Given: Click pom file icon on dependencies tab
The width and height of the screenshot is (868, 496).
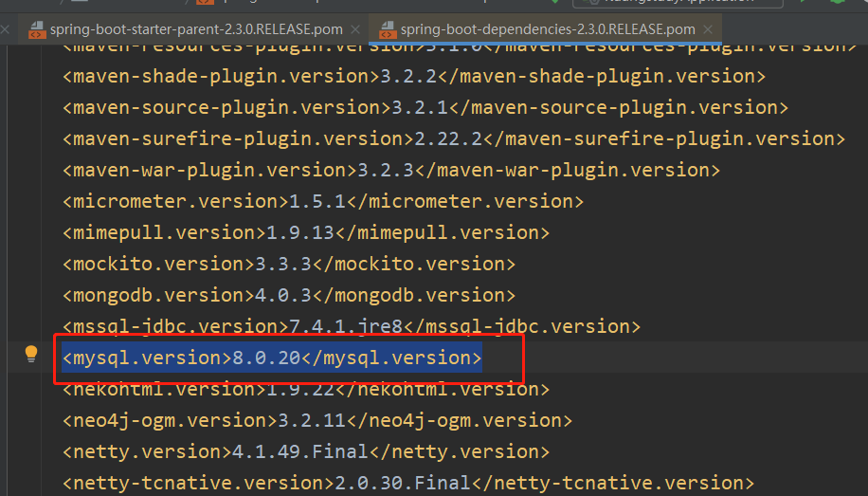Looking at the screenshot, I should coord(388,29).
